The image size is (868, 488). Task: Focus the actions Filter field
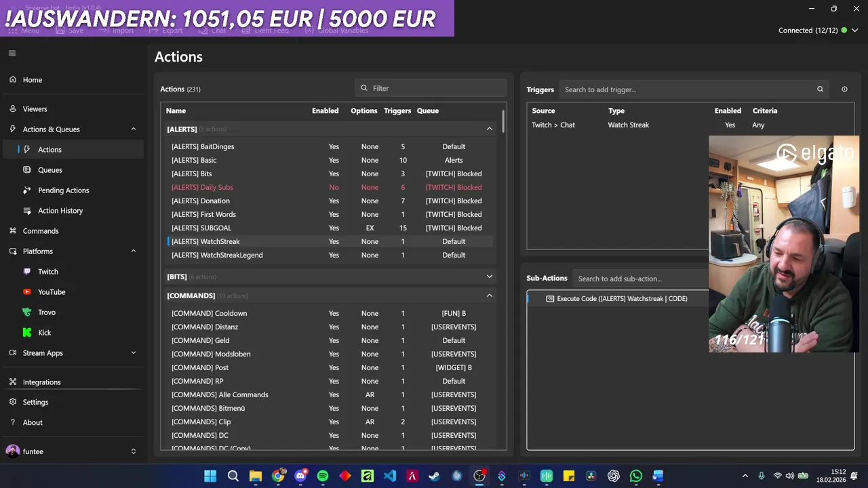point(431,88)
